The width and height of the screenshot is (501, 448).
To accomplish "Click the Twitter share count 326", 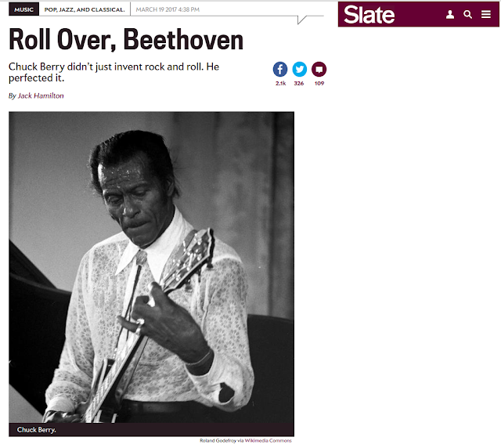I will (299, 83).
